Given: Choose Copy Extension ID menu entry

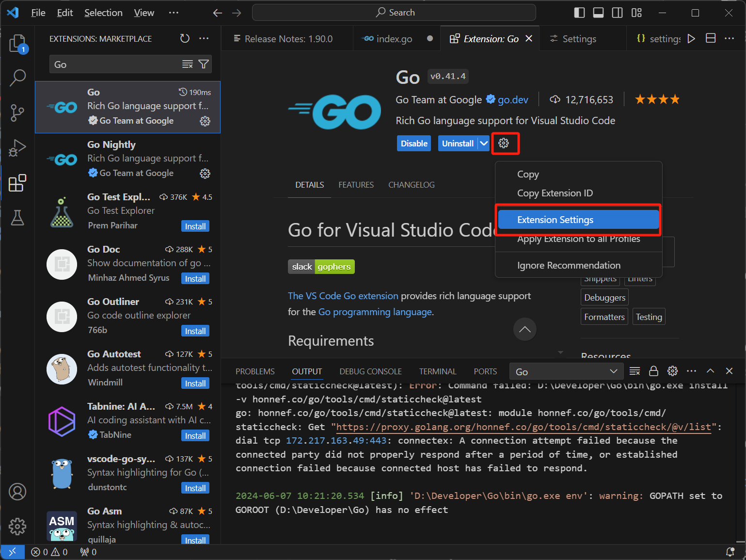Looking at the screenshot, I should tap(578, 193).
